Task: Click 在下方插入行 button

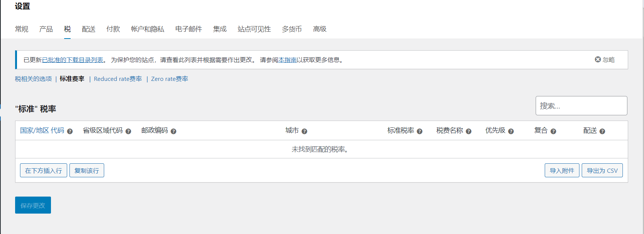Action: pos(43,170)
